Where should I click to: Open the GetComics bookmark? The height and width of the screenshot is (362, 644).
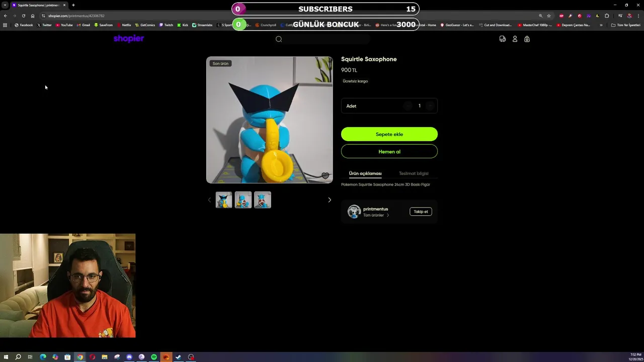pyautogui.click(x=145, y=25)
